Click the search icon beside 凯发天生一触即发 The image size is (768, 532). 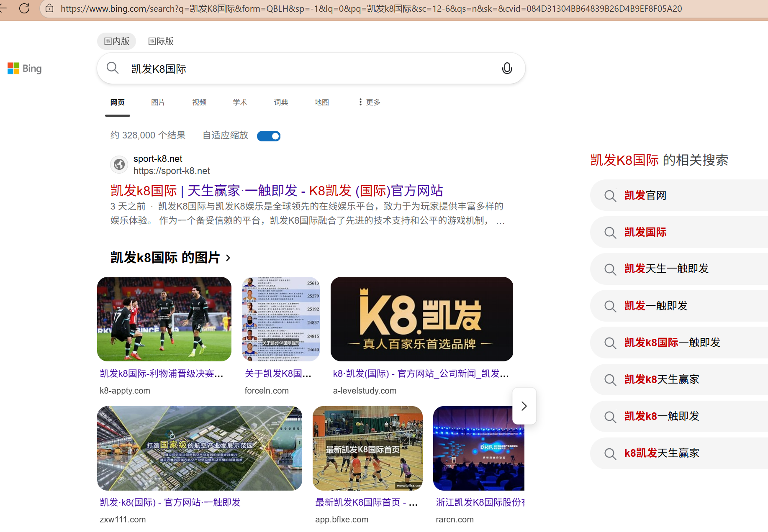coord(610,269)
